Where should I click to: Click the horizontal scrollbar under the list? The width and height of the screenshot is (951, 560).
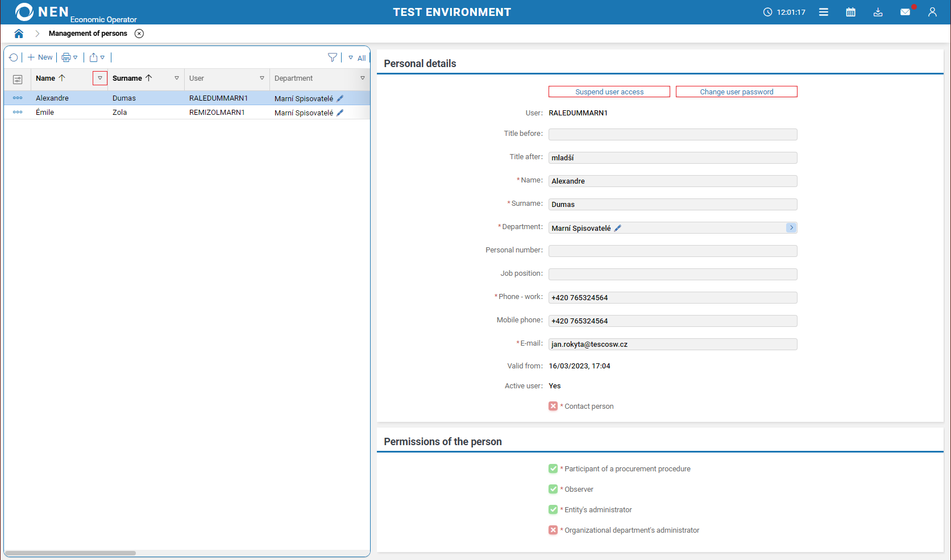(x=70, y=553)
